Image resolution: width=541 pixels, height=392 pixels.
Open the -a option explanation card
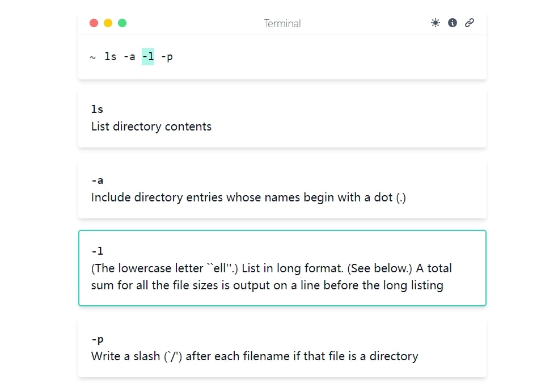click(282, 190)
